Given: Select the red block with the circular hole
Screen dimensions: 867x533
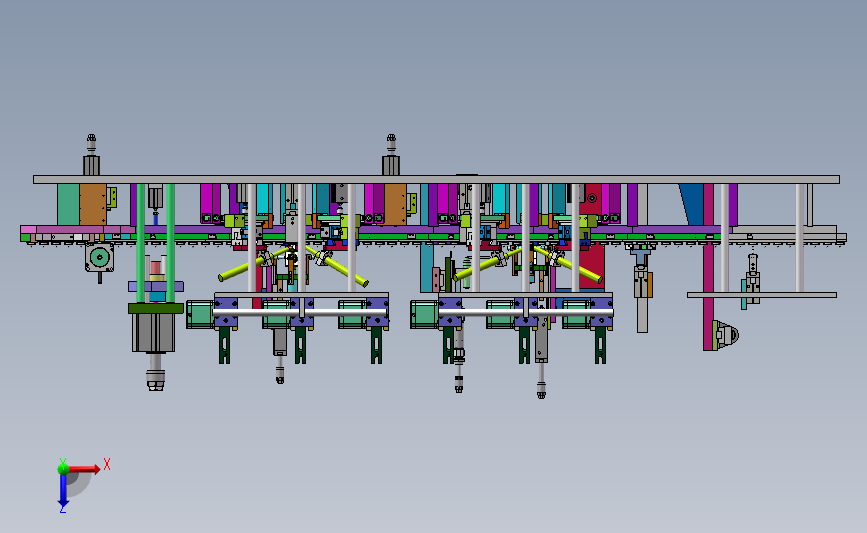Looking at the screenshot, I should (x=593, y=201).
